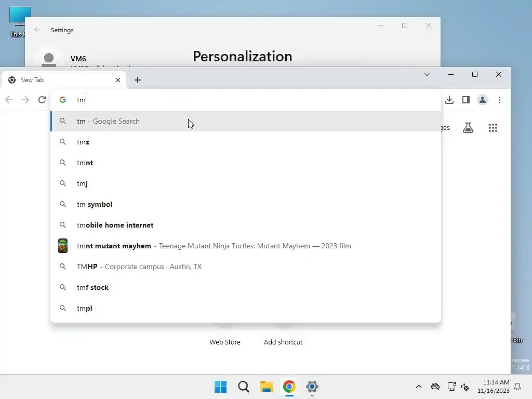
Task: Click the Settings gear taskbar icon
Action: (312, 387)
